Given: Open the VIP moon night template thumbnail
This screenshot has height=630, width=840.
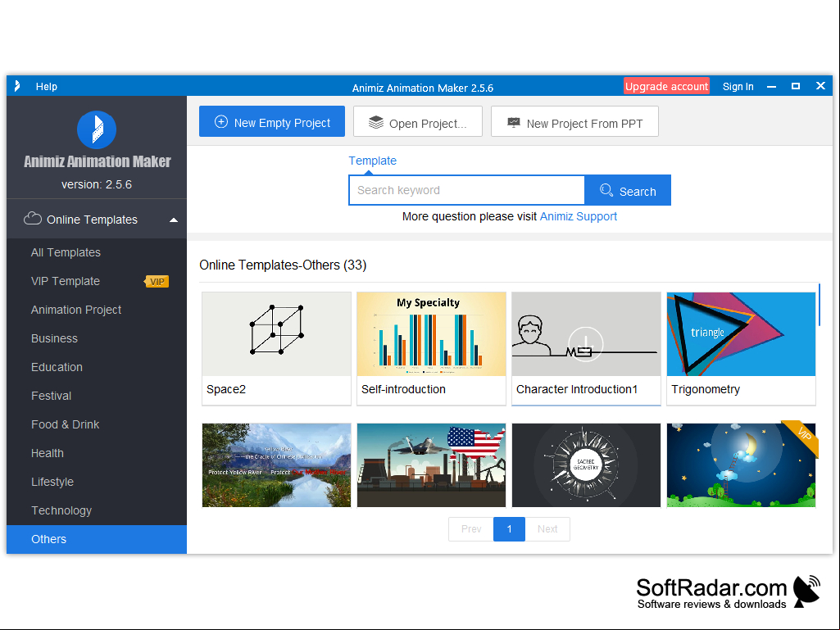Looking at the screenshot, I should click(x=741, y=465).
